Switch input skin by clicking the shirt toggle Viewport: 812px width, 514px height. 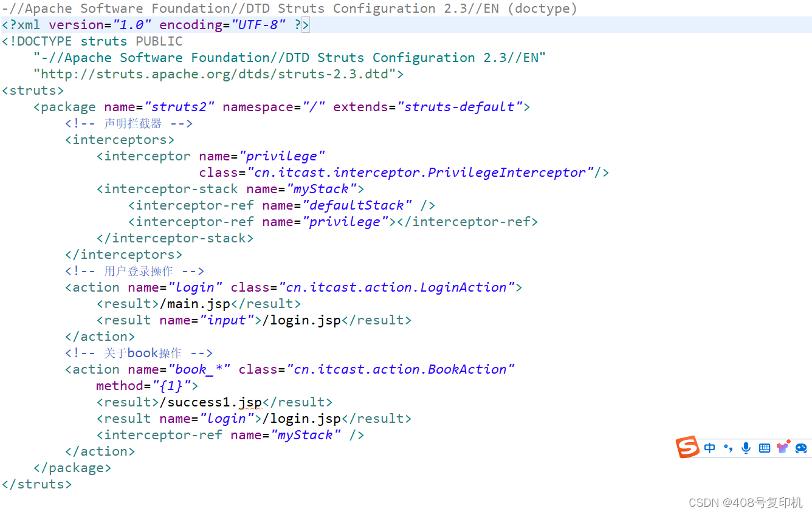point(782,448)
